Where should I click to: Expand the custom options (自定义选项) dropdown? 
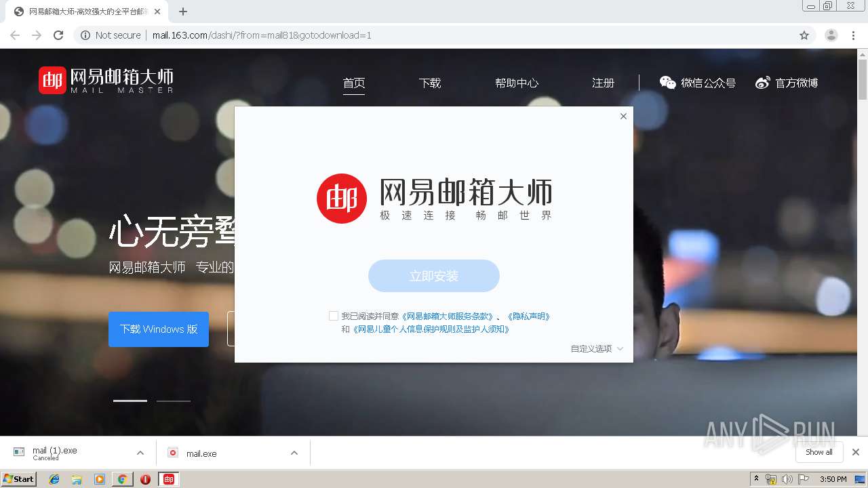point(597,348)
